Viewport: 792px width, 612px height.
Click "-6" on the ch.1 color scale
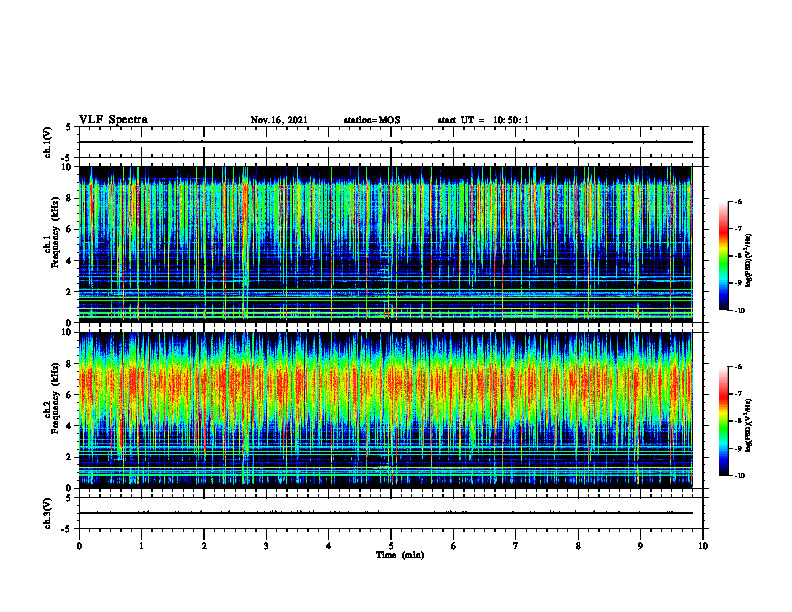pyautogui.click(x=738, y=202)
